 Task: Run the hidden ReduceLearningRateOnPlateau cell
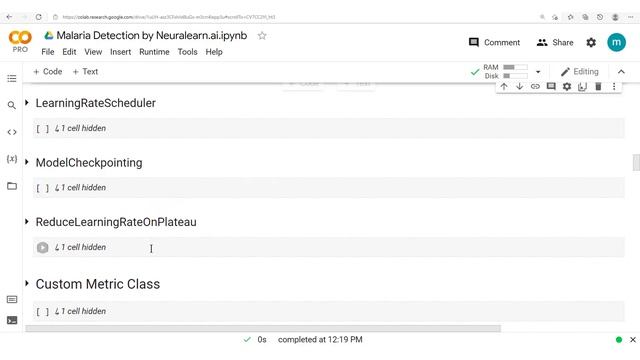tap(42, 247)
